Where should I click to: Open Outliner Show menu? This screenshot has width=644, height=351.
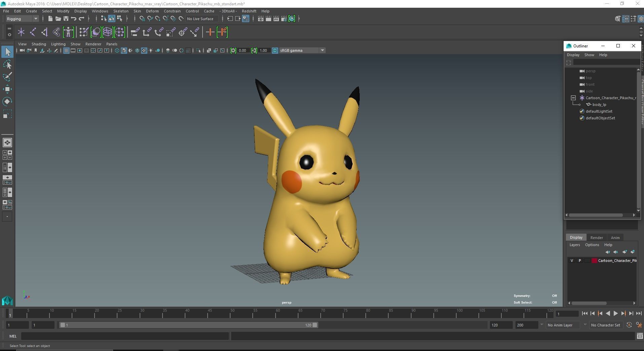click(589, 55)
